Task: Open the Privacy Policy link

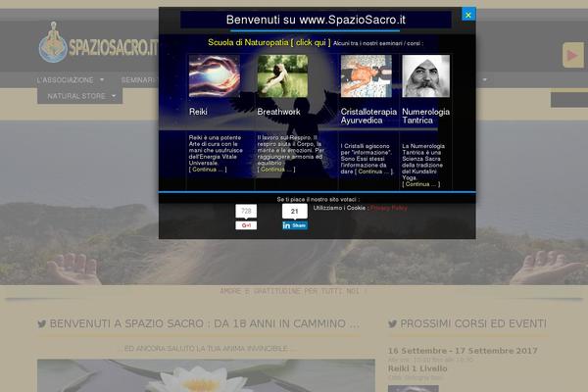Action: pyautogui.click(x=389, y=208)
